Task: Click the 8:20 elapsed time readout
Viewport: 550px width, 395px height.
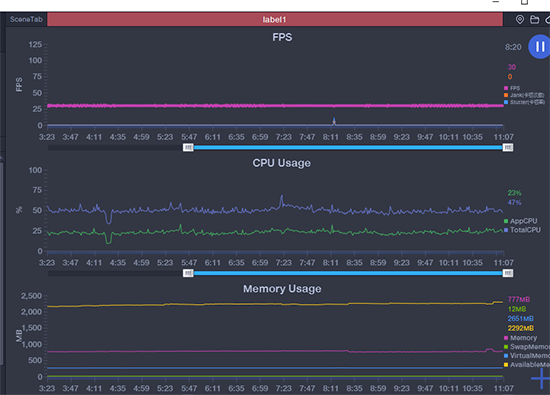Action: point(513,47)
